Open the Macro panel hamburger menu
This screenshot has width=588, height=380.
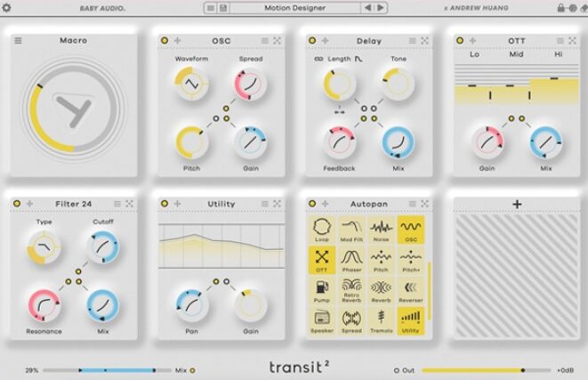(18, 41)
